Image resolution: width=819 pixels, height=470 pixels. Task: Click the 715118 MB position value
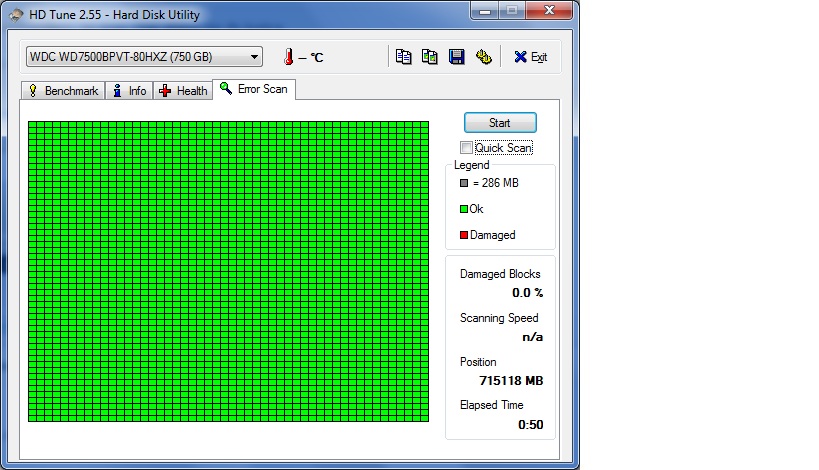[x=511, y=381]
